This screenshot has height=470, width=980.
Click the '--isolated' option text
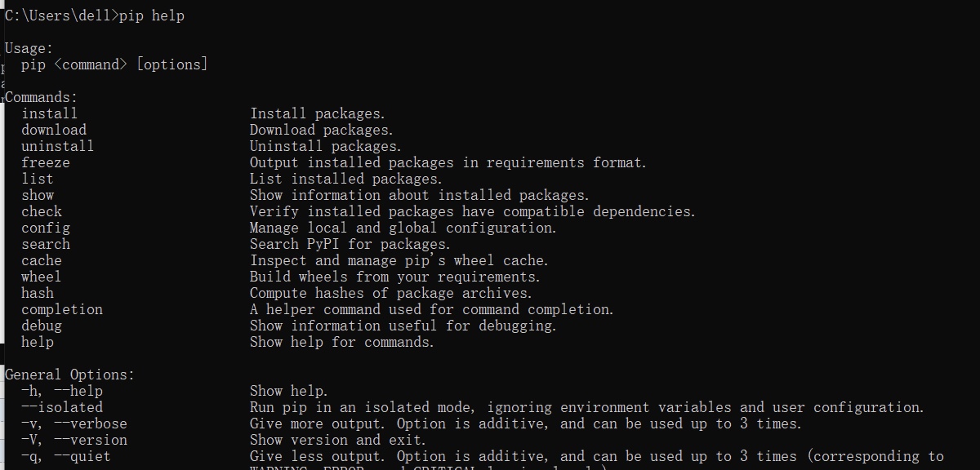click(x=62, y=407)
